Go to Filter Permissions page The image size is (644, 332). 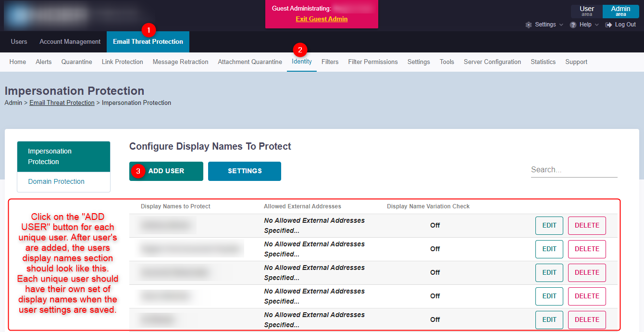point(373,62)
